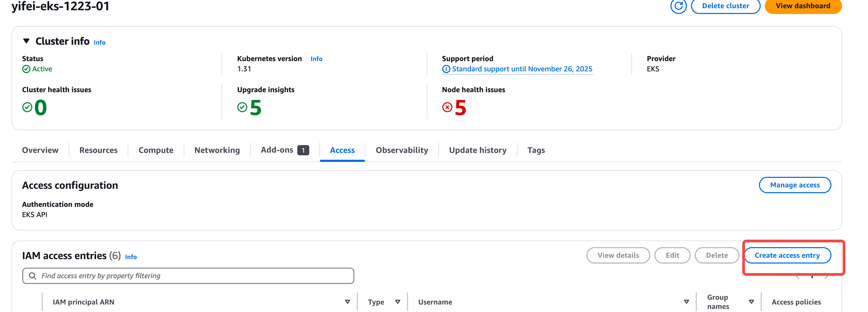
Task: Open the Compute tab
Action: (156, 150)
